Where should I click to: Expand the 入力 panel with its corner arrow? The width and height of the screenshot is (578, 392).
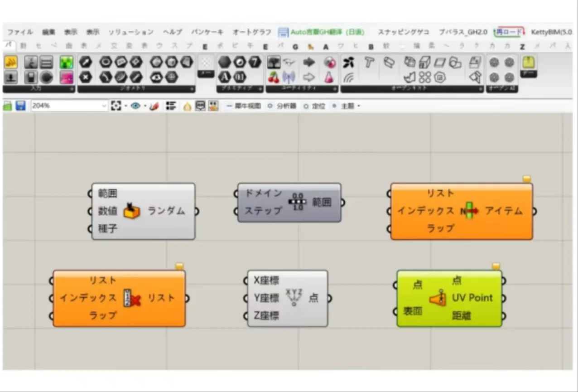tap(72, 89)
